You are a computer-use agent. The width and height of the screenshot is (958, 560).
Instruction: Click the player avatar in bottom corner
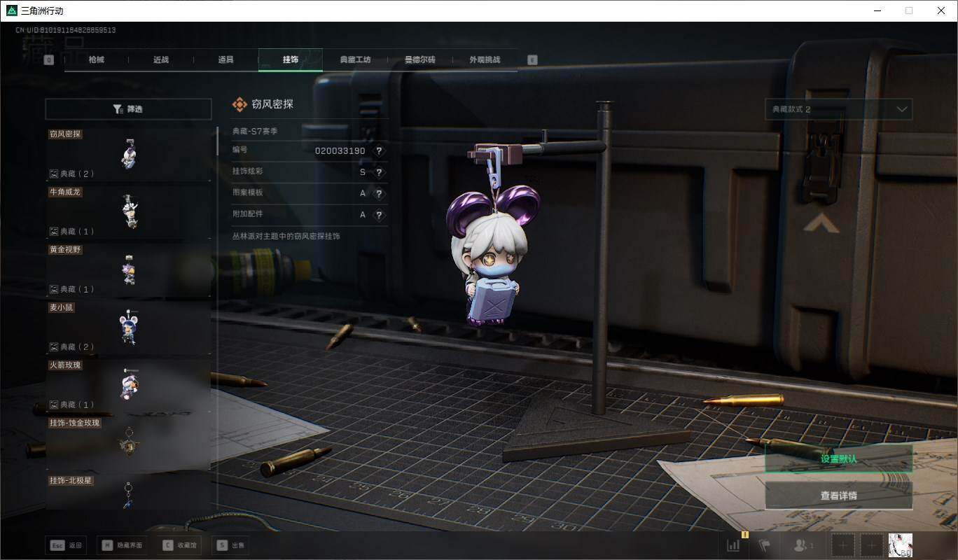point(900,545)
